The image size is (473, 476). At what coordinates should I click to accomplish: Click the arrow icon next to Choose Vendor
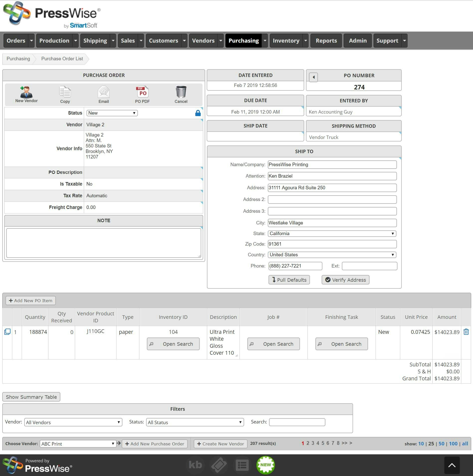[x=119, y=443]
